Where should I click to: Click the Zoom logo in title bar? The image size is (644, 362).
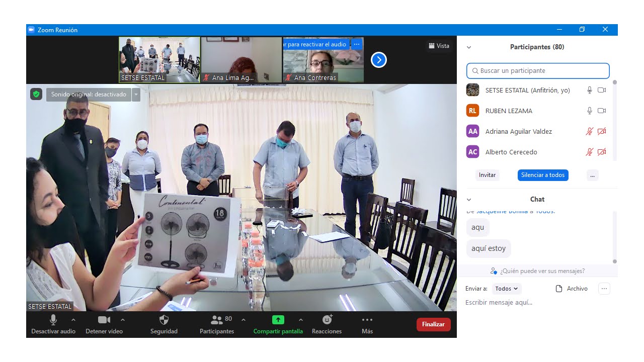point(31,30)
